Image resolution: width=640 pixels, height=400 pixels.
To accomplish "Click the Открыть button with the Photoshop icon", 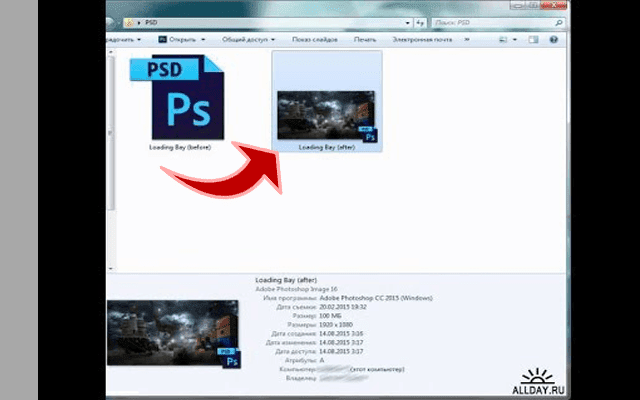I will [x=176, y=40].
